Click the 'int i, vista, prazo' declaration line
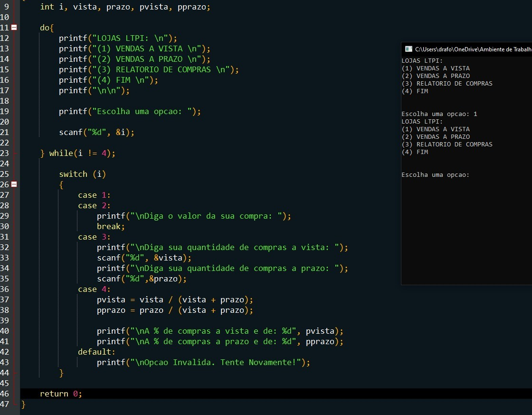The height and width of the screenshot is (415, 532). point(125,7)
